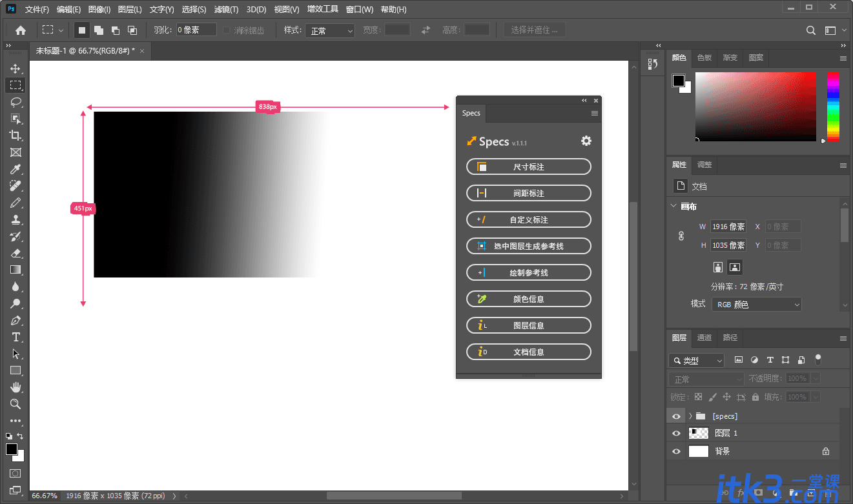Collapse the 画布 section
The image size is (853, 504).
pyautogui.click(x=674, y=207)
